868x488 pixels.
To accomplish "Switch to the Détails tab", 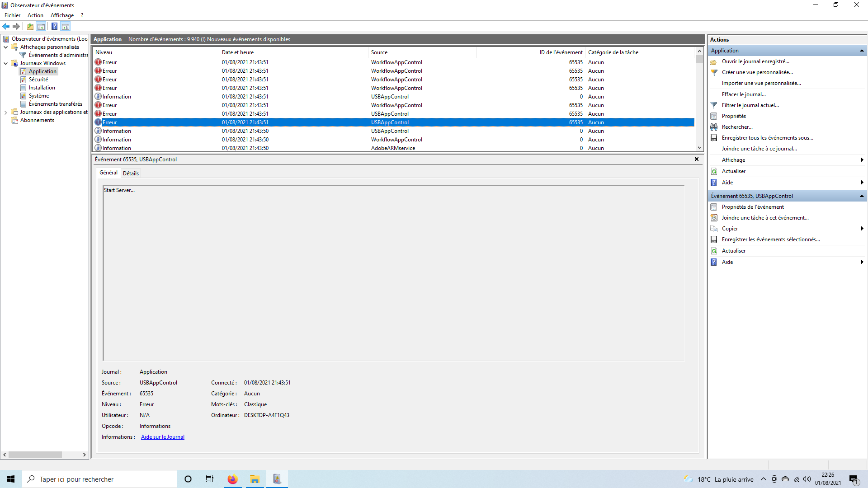I will tap(131, 173).
